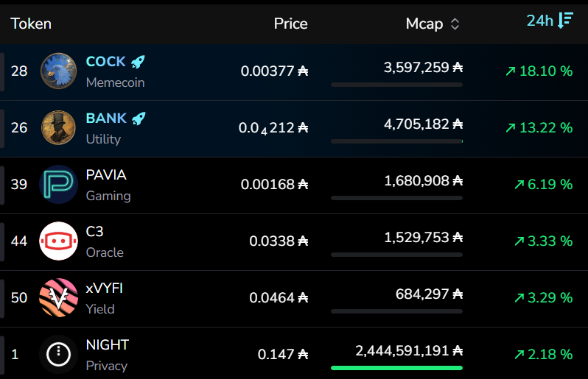Click the xVYFI market cap bar

(x=396, y=311)
